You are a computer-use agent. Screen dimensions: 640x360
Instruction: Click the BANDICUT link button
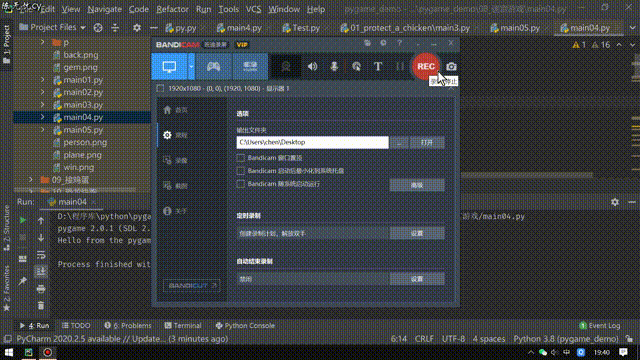[x=192, y=285]
